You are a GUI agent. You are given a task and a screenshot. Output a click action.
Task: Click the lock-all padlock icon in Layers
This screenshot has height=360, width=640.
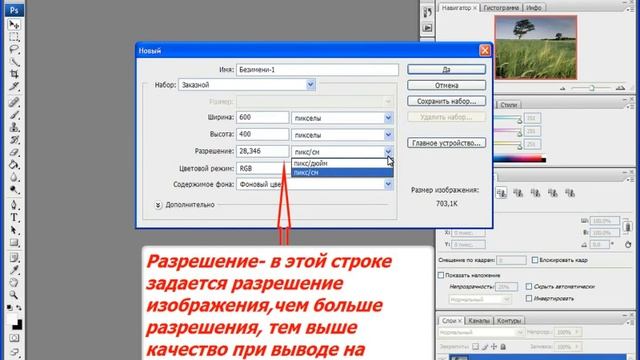tap(503, 347)
